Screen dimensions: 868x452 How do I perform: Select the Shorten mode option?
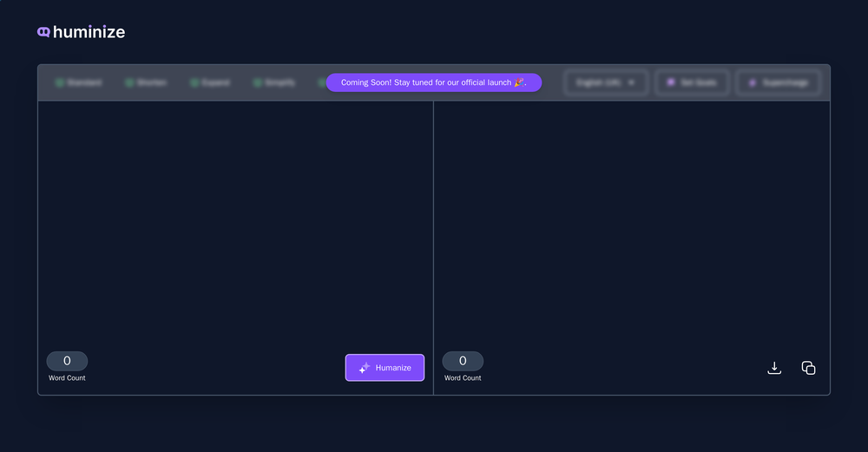tap(146, 82)
